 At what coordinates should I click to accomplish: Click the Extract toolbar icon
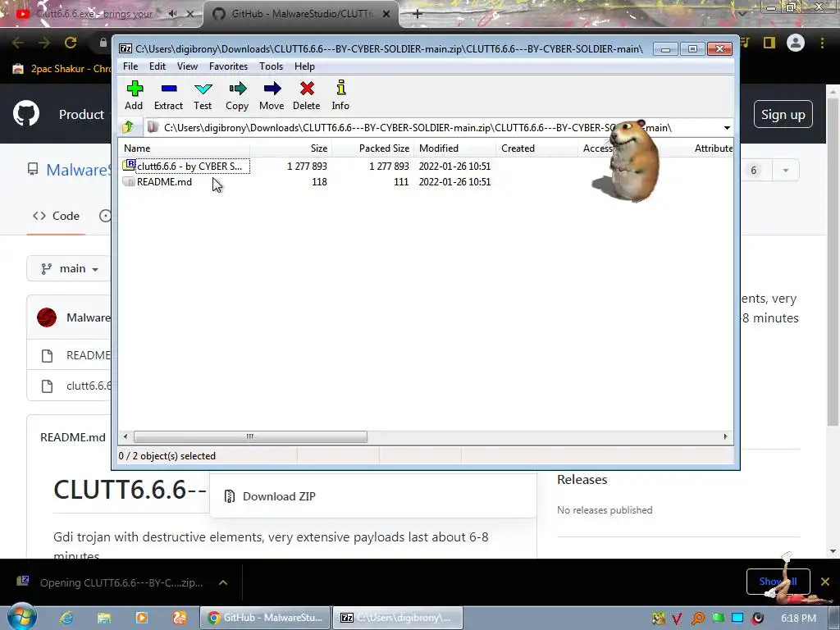168,95
